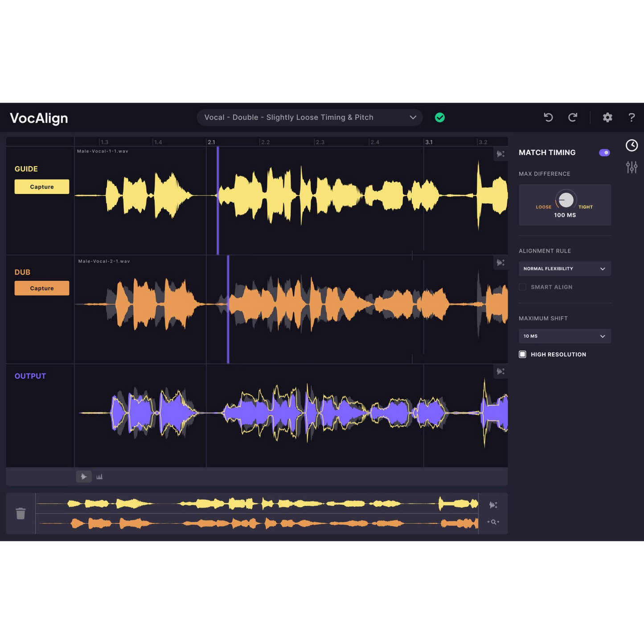This screenshot has height=644, width=644.
Task: Capture audio for the Dub track
Action: (41, 288)
